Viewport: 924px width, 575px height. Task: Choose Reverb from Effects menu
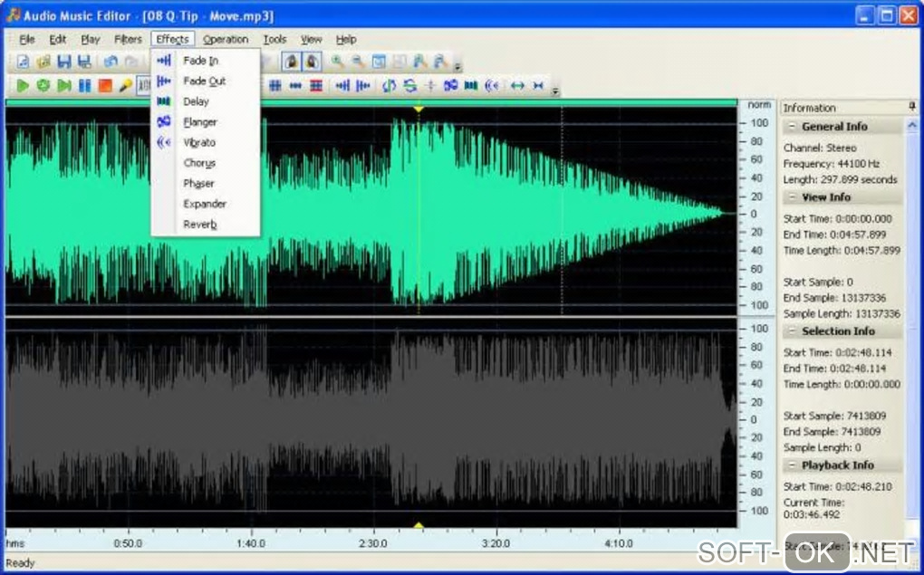coord(205,225)
